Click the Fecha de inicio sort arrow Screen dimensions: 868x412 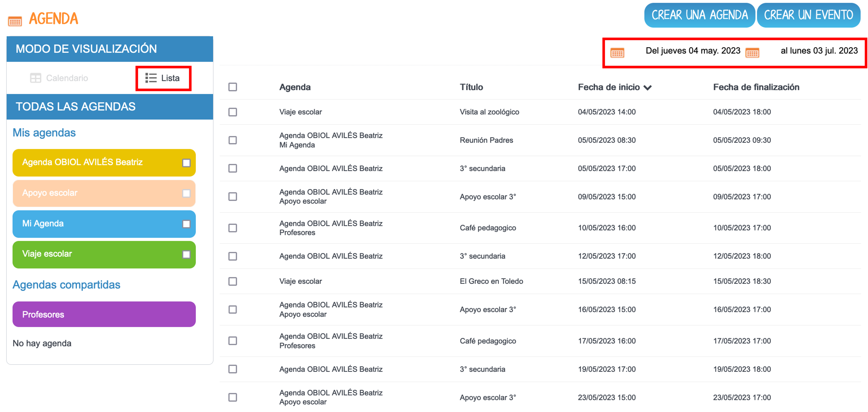(x=647, y=88)
